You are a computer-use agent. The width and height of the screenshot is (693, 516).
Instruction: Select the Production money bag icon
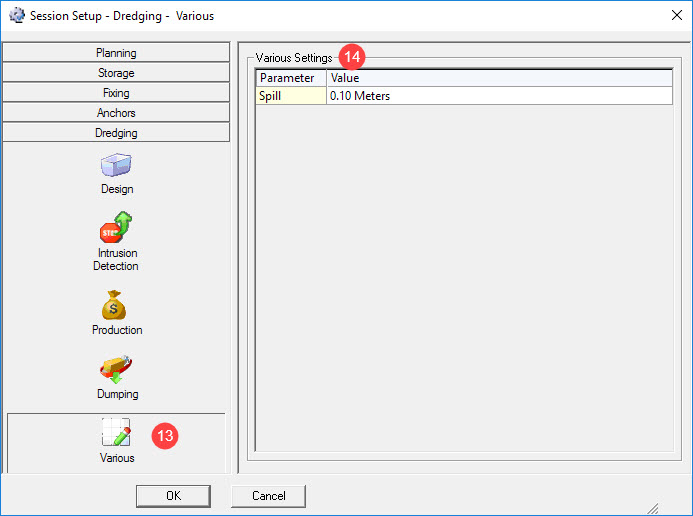[114, 305]
